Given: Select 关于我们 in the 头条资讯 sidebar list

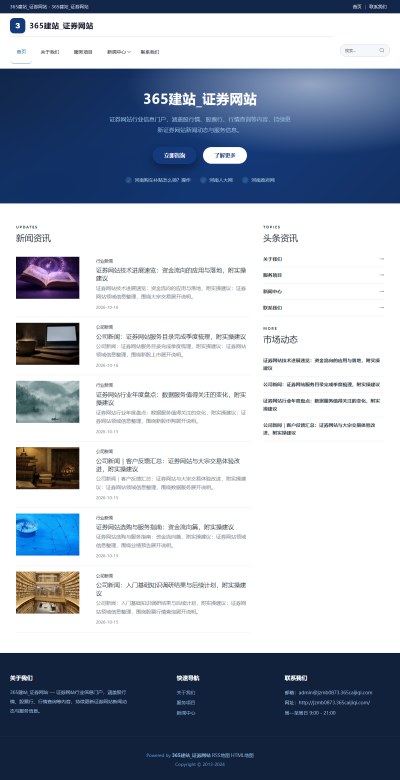Looking at the screenshot, I should tap(273, 259).
